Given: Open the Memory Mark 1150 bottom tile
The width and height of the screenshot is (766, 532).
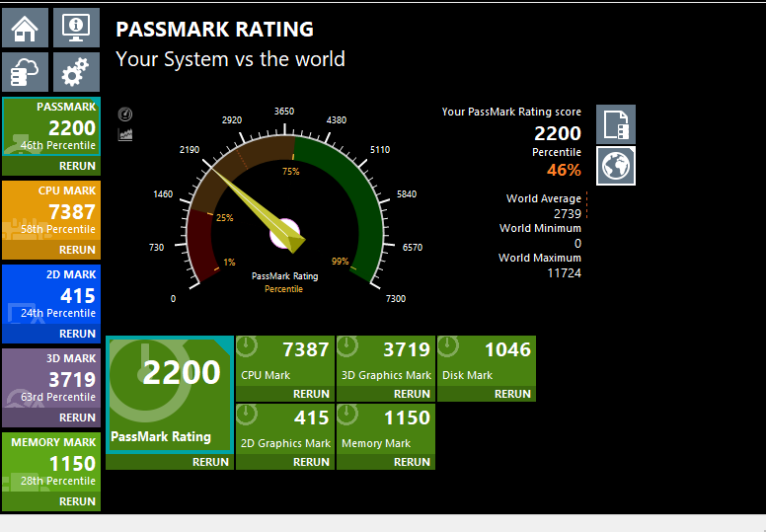Looking at the screenshot, I should (386, 429).
